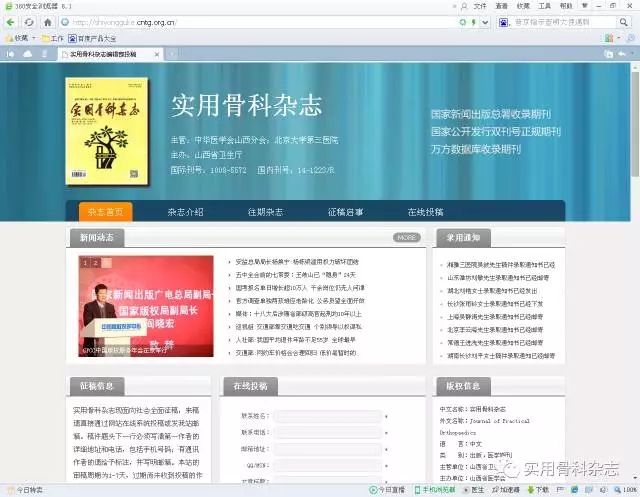Click the magnifier search button
The height and width of the screenshot is (497, 640).
pyautogui.click(x=623, y=22)
